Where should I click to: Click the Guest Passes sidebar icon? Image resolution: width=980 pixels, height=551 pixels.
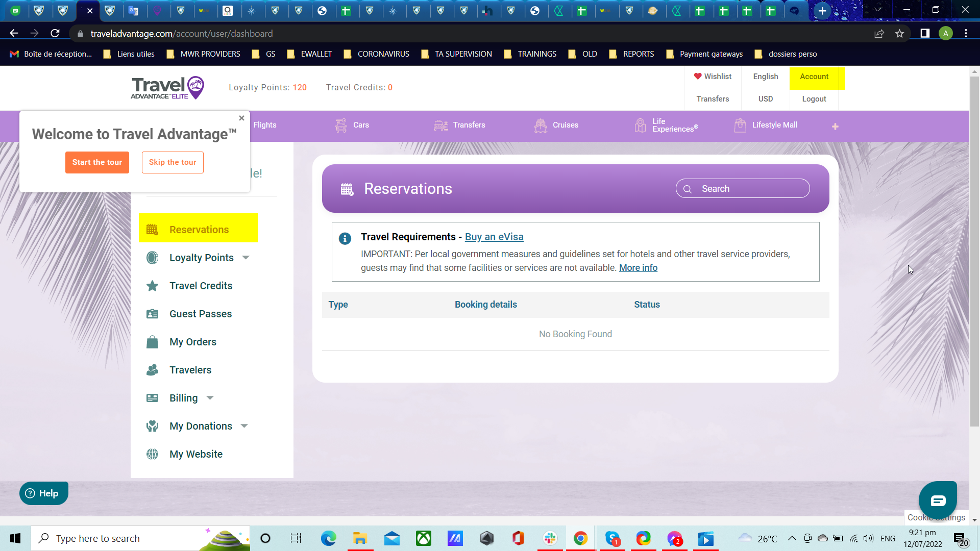152,314
